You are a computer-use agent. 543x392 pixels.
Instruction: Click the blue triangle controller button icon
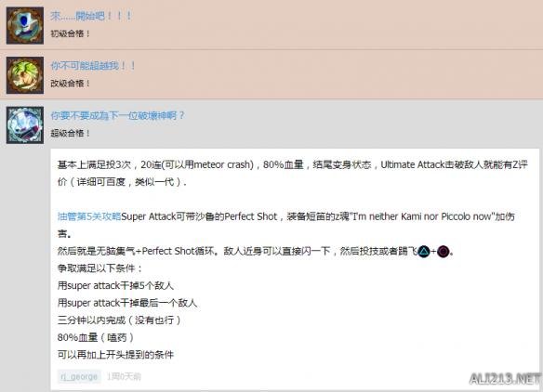[x=424, y=251]
